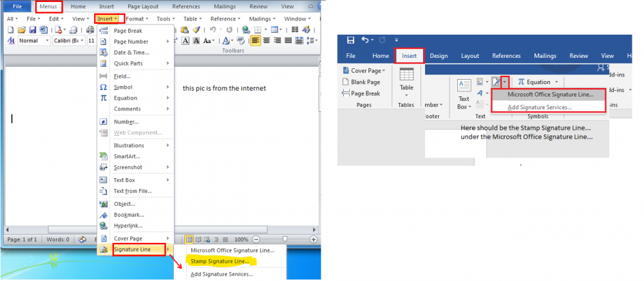Click the Character Border 'A' icon
This screenshot has width=644, height=281.
click(185, 41)
